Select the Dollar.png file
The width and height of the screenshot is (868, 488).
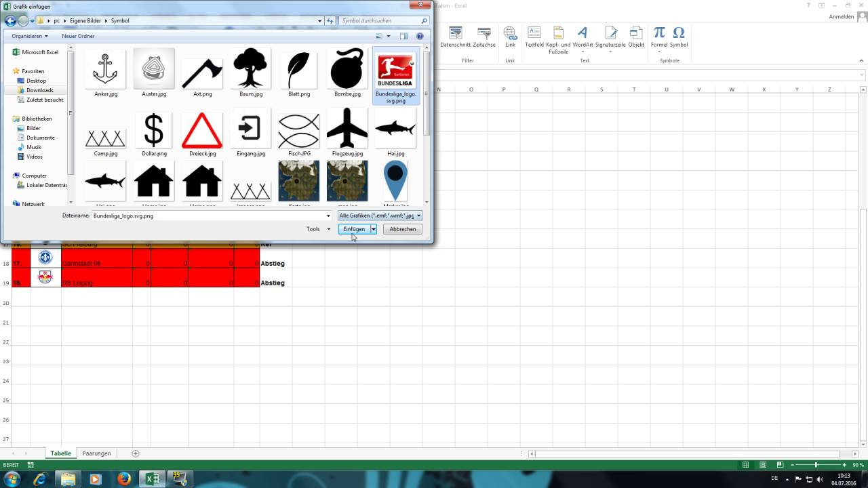pyautogui.click(x=154, y=133)
